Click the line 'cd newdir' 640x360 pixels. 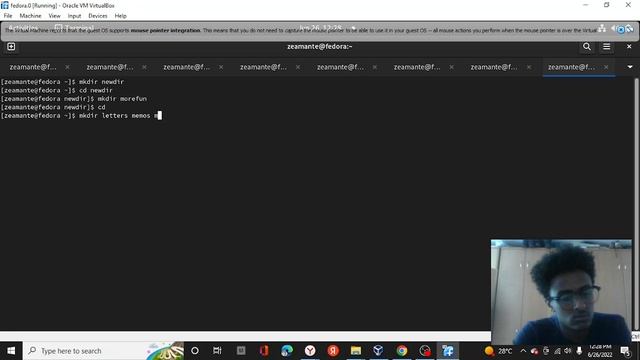96,90
